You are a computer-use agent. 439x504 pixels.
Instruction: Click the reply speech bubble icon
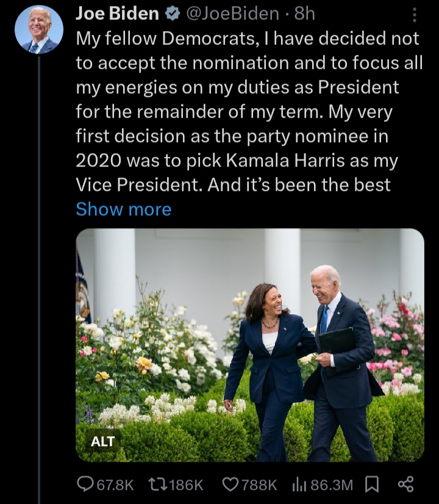(x=85, y=484)
